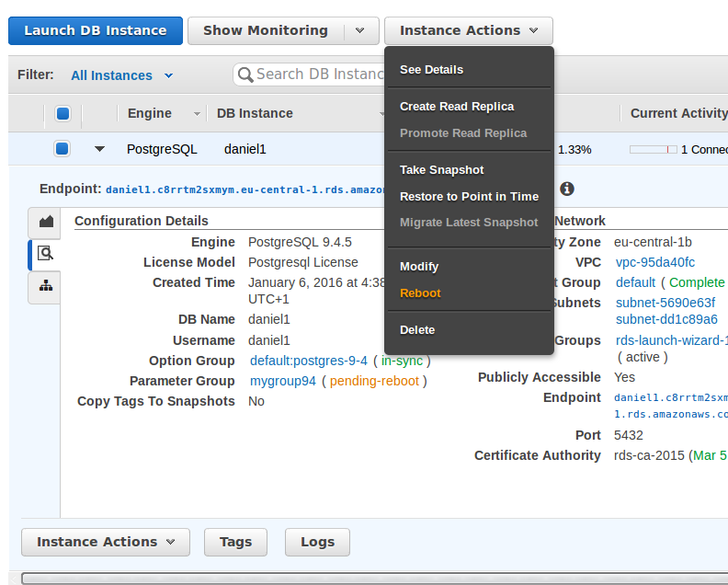728x585 pixels.
Task: Click the Show Monitoring button
Action: coord(266,30)
